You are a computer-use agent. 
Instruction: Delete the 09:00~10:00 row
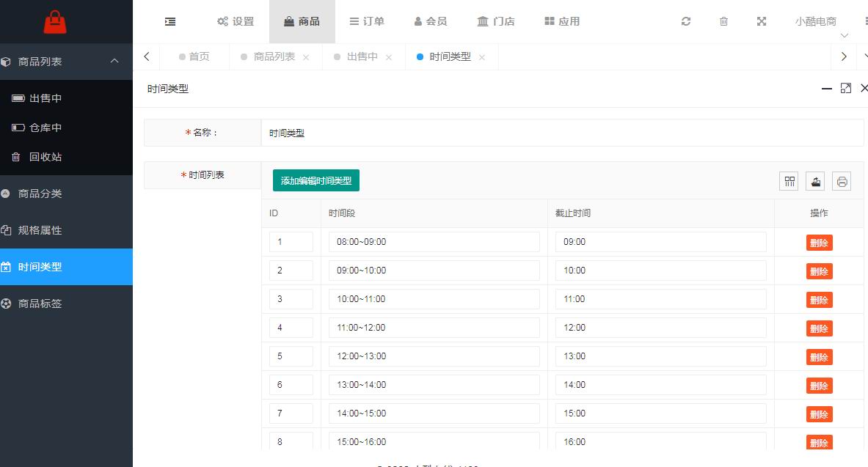tap(820, 271)
